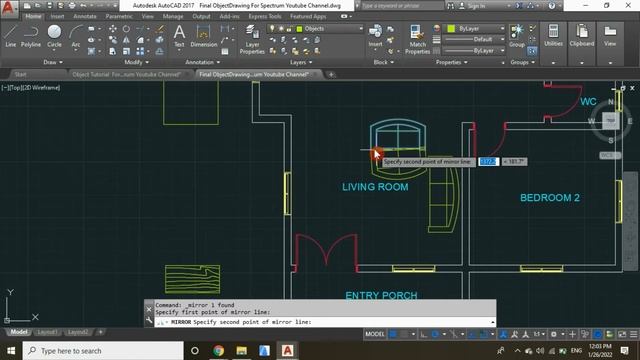Click the customization menu button in status bar
This screenshot has height=360, width=640.
click(x=633, y=334)
